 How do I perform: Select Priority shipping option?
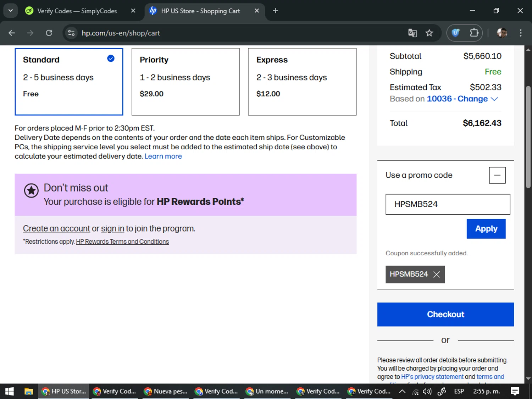pyautogui.click(x=185, y=82)
